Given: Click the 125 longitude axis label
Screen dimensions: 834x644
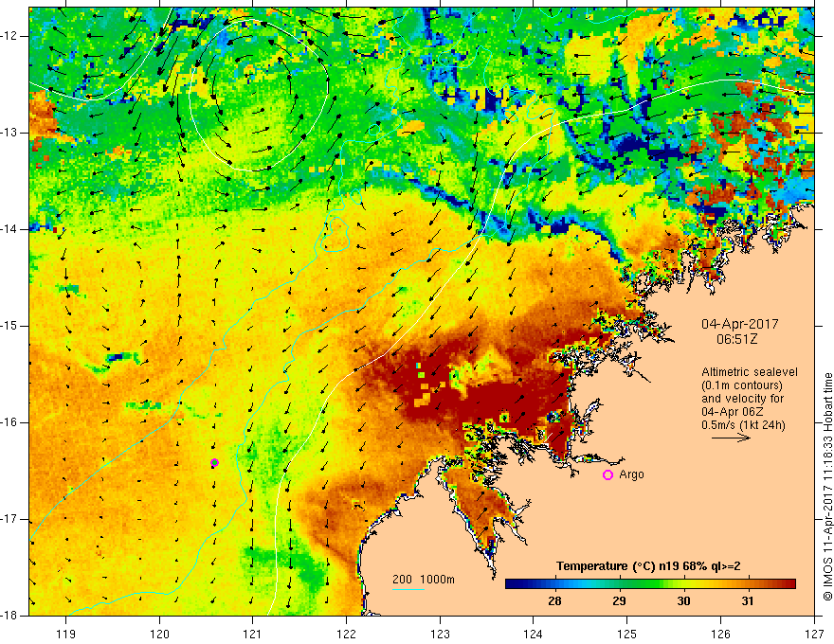Looking at the screenshot, I should click(627, 634).
